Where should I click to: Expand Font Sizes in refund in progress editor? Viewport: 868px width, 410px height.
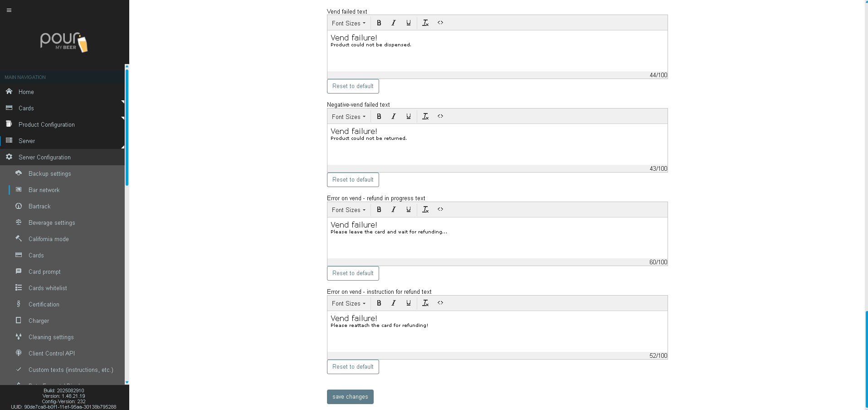(348, 210)
